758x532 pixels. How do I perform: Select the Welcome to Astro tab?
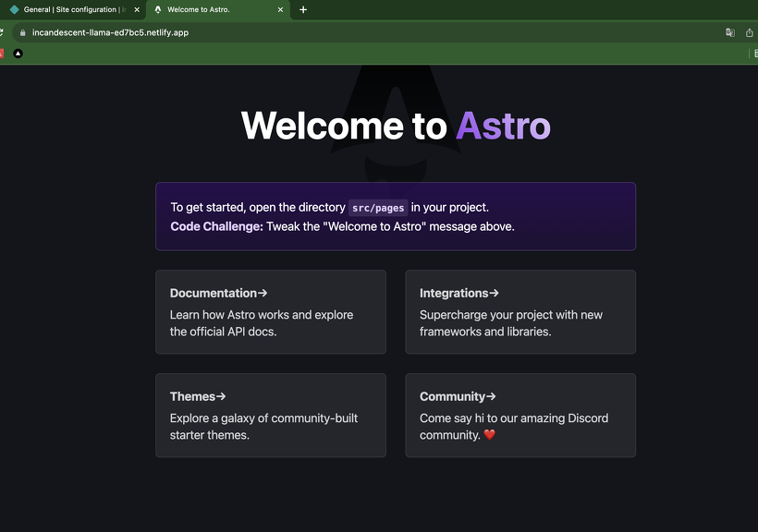[x=218, y=9]
